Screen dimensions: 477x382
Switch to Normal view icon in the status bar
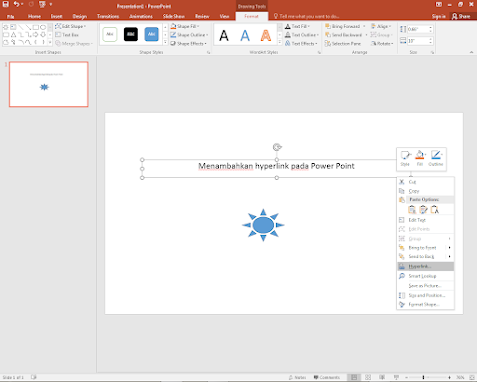(x=354, y=377)
